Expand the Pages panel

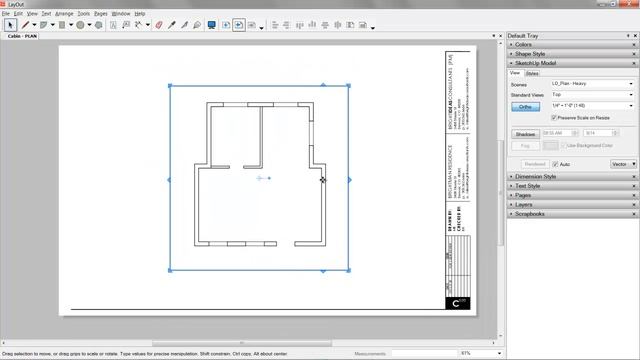coord(523,196)
